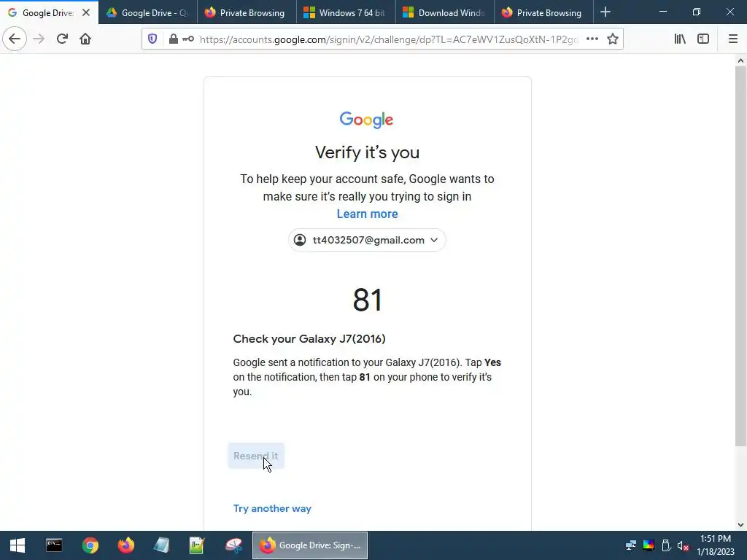Image resolution: width=747 pixels, height=560 pixels.
Task: Click the Resend it button
Action: pyautogui.click(x=256, y=456)
